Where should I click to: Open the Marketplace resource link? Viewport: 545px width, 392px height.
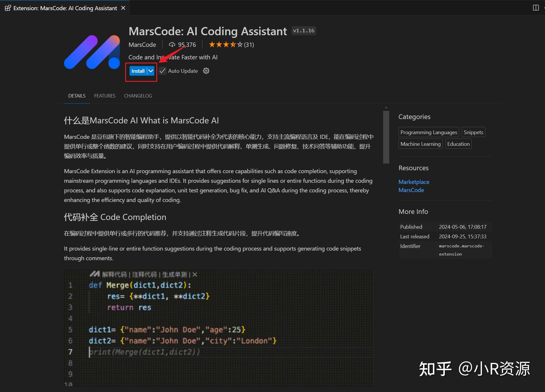click(x=414, y=182)
